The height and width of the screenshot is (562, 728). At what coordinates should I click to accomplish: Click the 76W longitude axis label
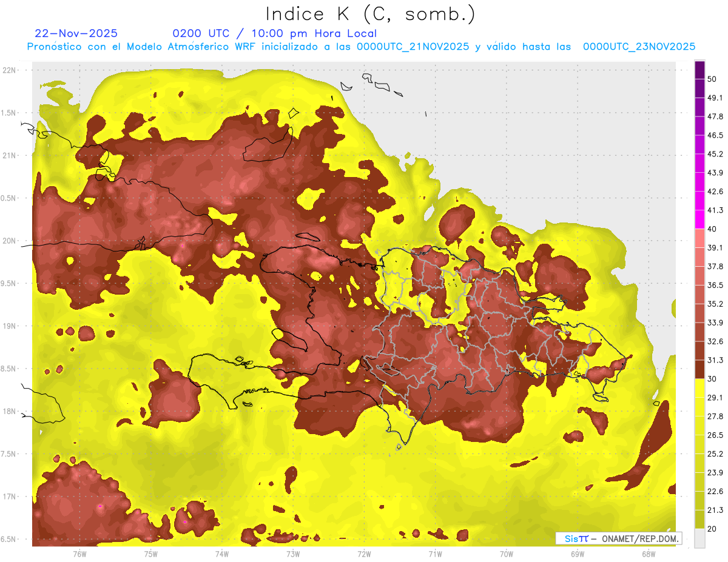tap(79, 554)
